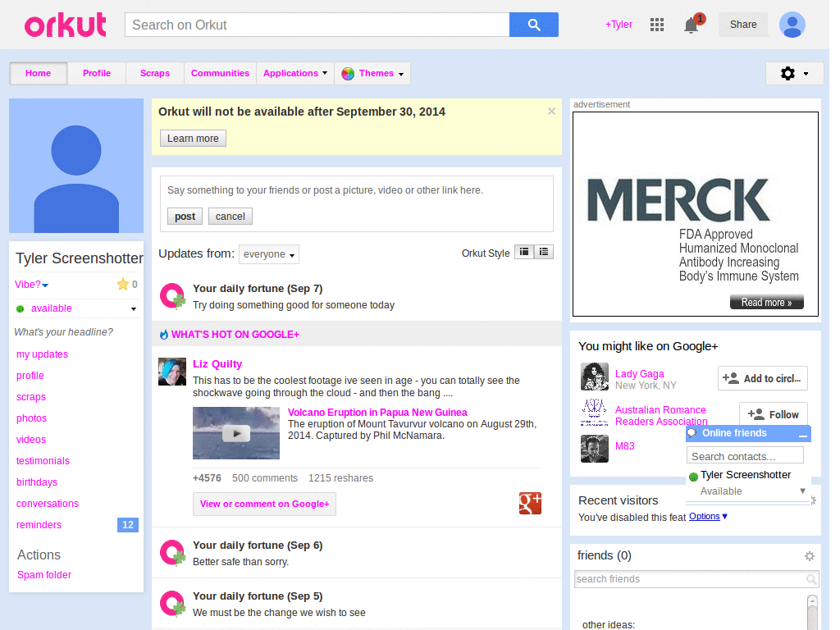Click the account avatar in header
The image size is (840, 630).
[x=792, y=25]
